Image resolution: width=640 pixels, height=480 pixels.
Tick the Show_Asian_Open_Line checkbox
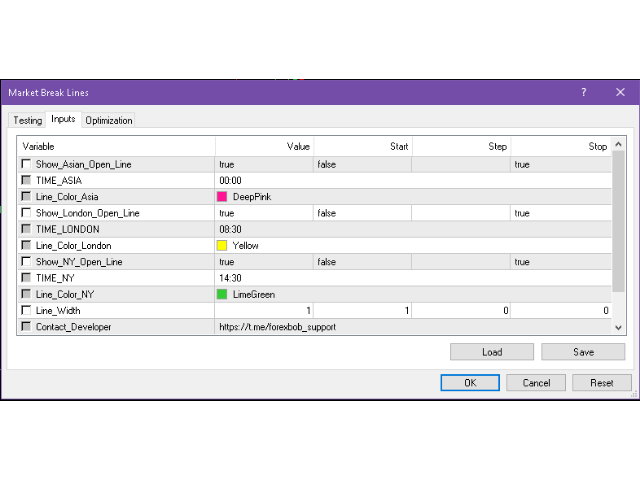point(26,164)
